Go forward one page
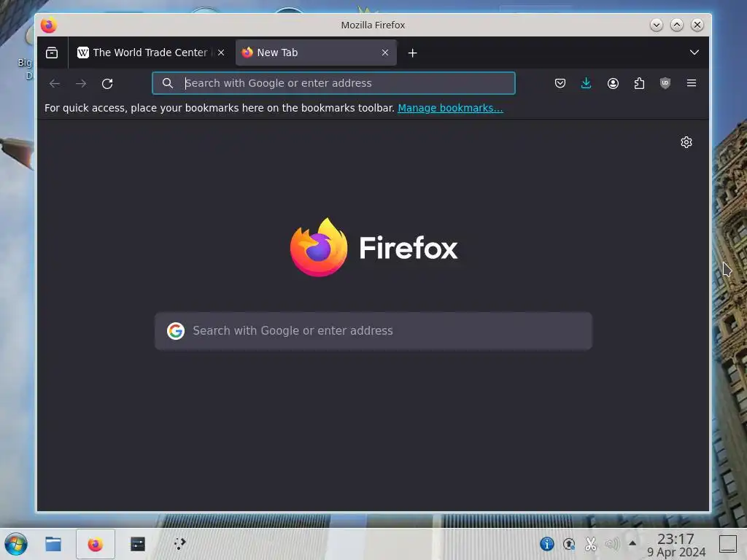747x560 pixels. click(x=81, y=83)
